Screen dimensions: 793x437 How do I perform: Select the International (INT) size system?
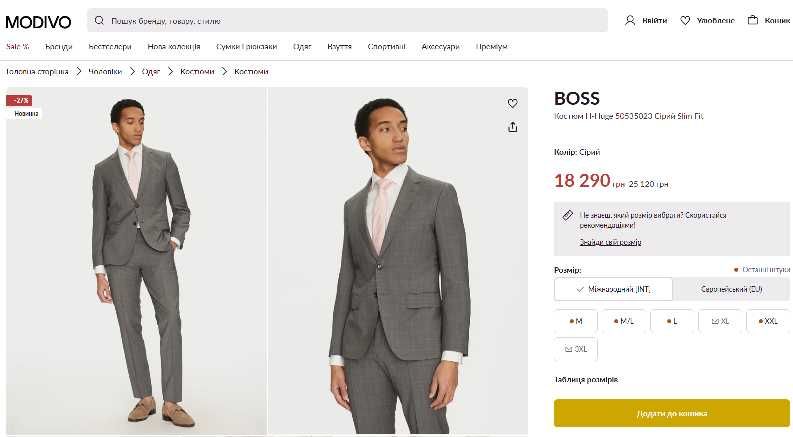pos(613,289)
